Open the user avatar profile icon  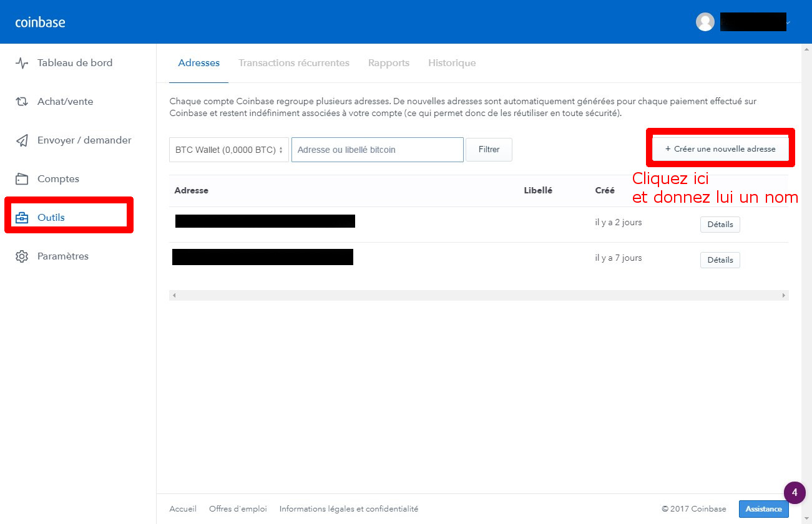705,22
